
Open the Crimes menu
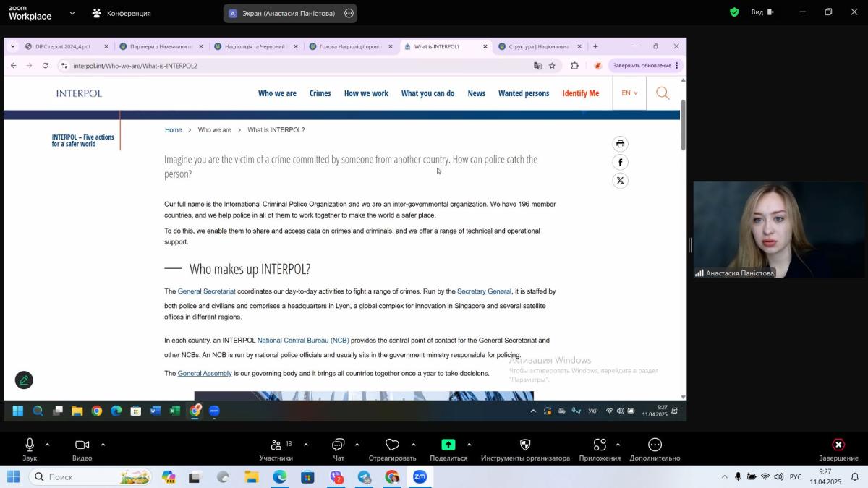[x=320, y=93]
